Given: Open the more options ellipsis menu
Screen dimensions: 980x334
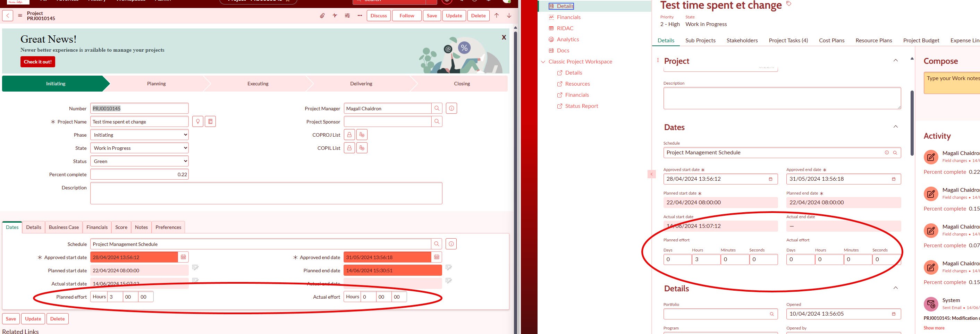Looking at the screenshot, I should (x=360, y=16).
